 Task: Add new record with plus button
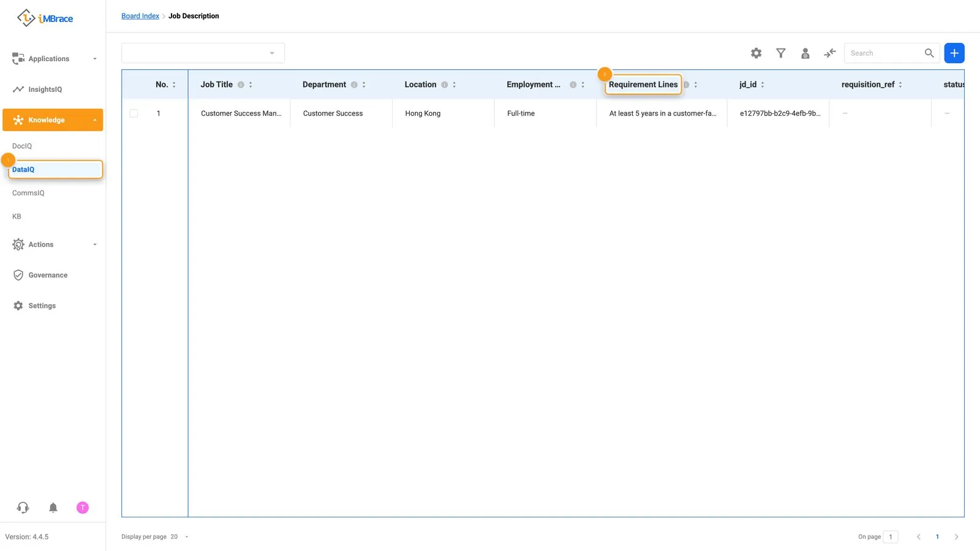click(954, 53)
